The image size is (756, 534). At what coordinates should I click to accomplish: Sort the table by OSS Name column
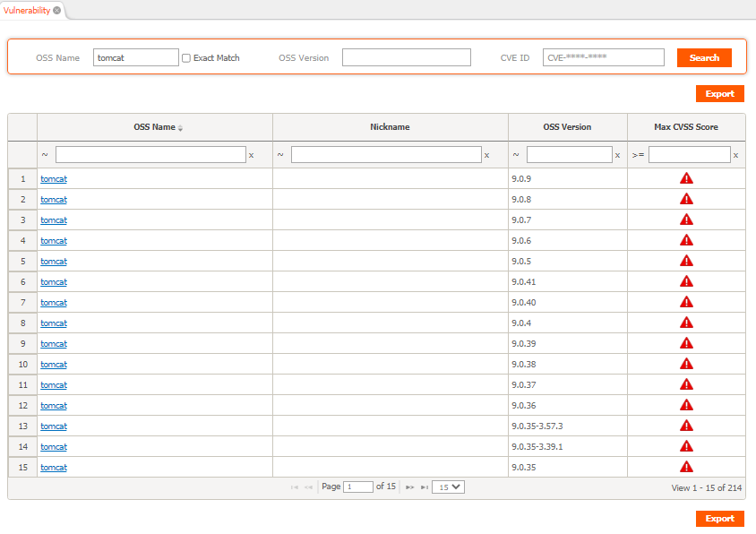pos(155,127)
